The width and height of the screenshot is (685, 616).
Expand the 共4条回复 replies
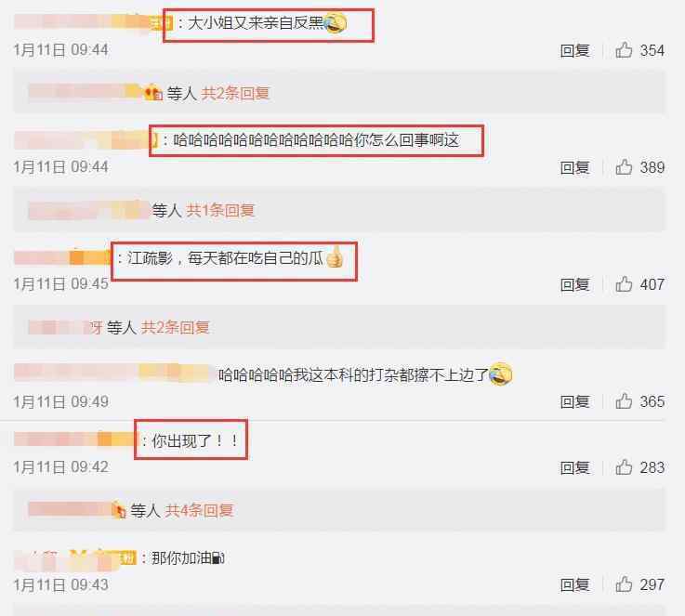pos(199,510)
